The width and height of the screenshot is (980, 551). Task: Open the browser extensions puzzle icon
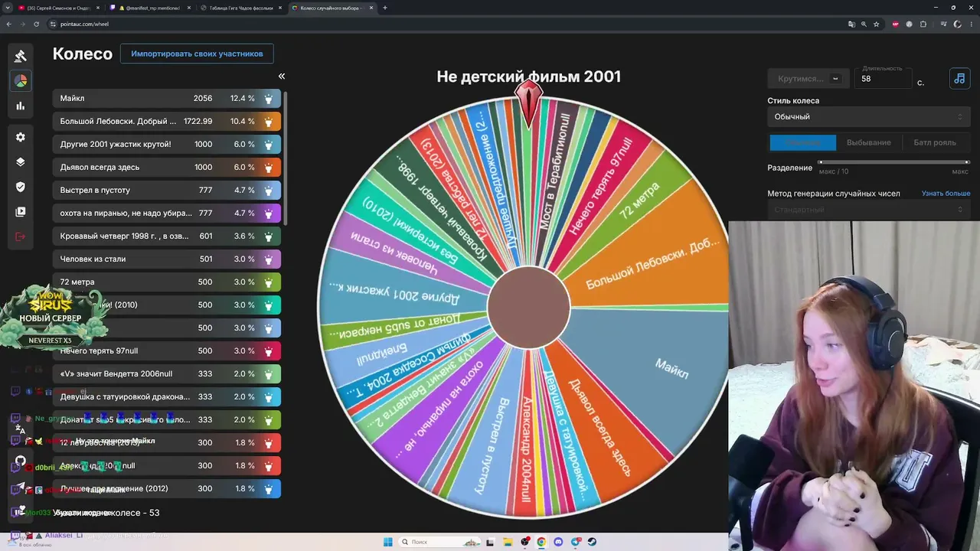924,24
